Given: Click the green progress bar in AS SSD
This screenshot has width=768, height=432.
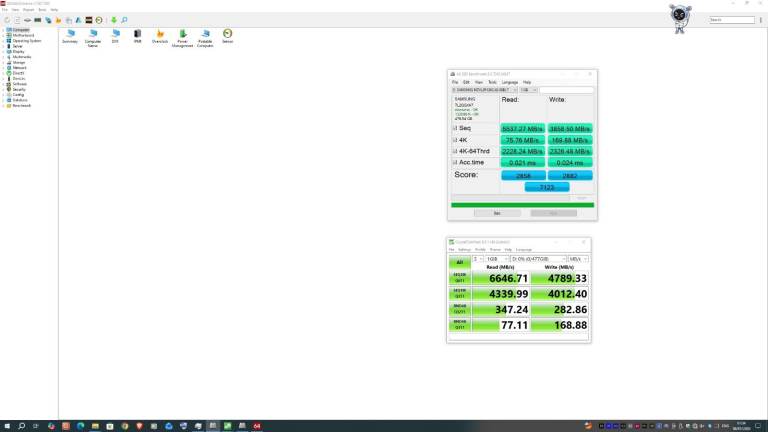Looking at the screenshot, I should [x=522, y=205].
